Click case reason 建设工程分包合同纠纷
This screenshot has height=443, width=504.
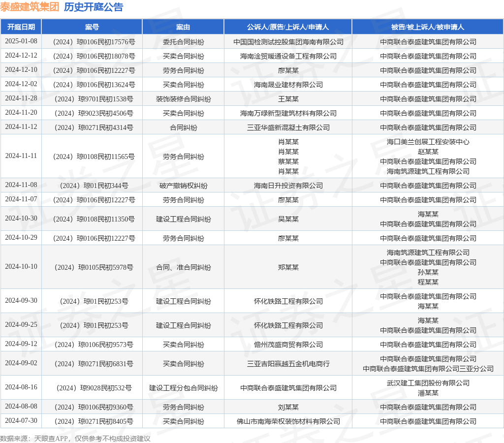click(183, 388)
